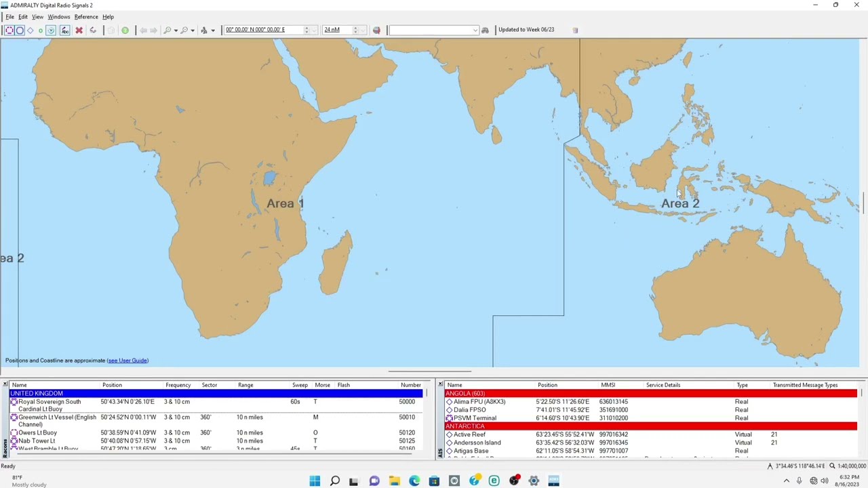The image size is (868, 488).
Task: Select the Nab Tower Lt row
Action: pos(216,441)
